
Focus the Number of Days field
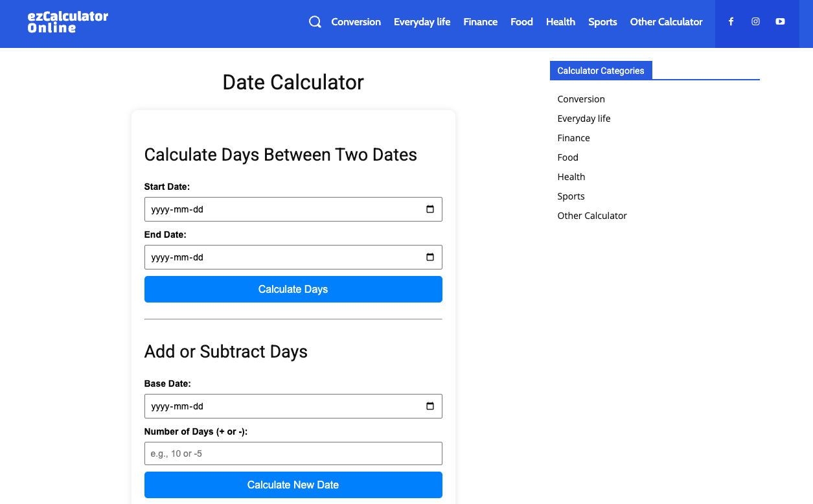coord(293,453)
